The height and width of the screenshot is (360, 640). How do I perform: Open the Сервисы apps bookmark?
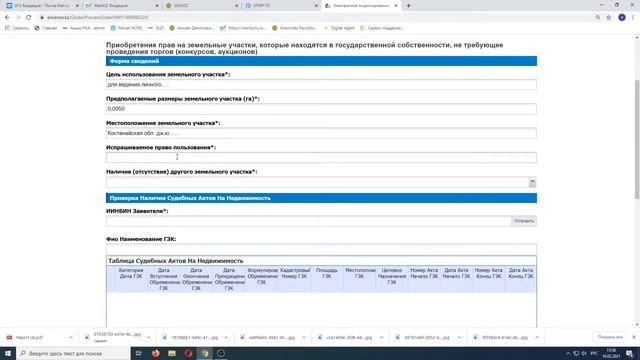coord(17,28)
